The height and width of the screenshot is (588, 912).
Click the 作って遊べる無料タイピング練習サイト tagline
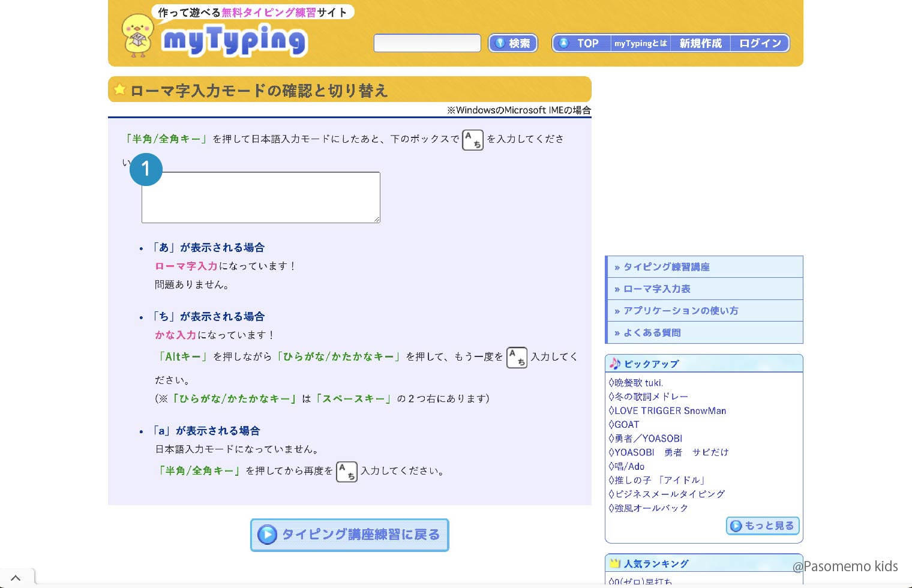pos(253,12)
